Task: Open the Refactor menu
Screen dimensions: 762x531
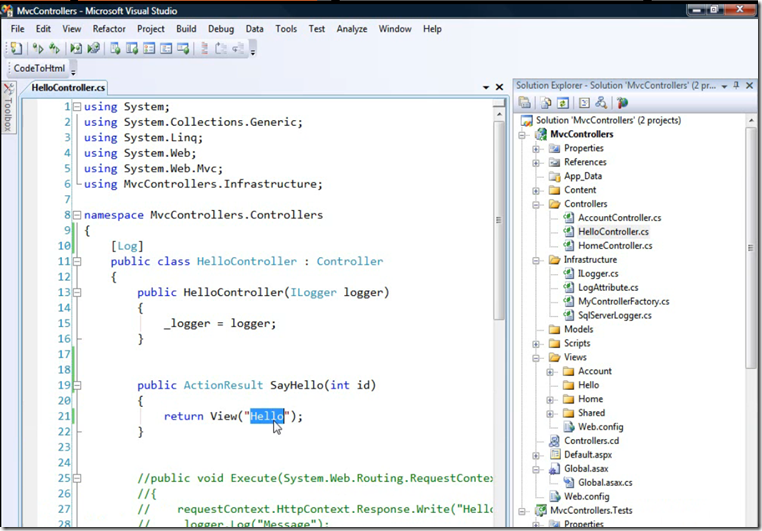Action: [x=109, y=29]
